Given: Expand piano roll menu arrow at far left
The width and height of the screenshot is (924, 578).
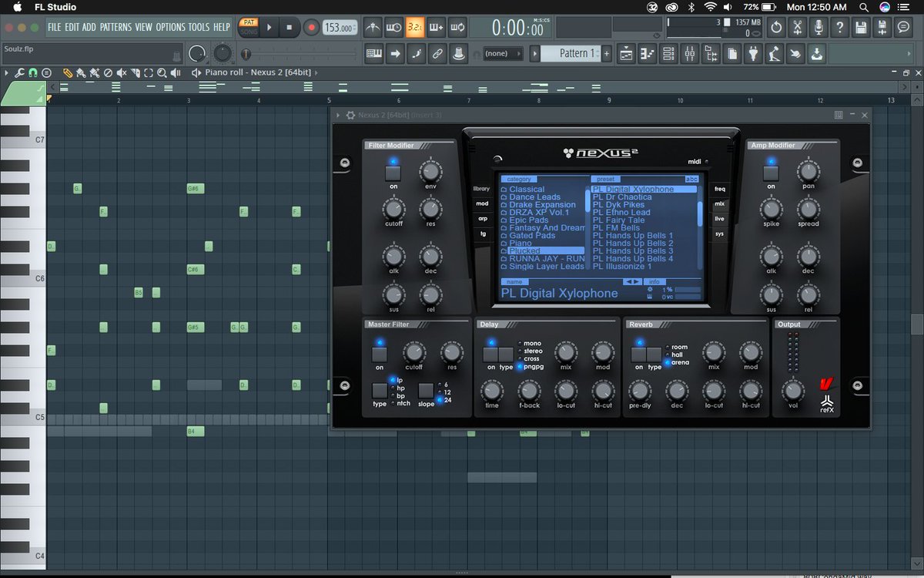Looking at the screenshot, I should click(6, 72).
